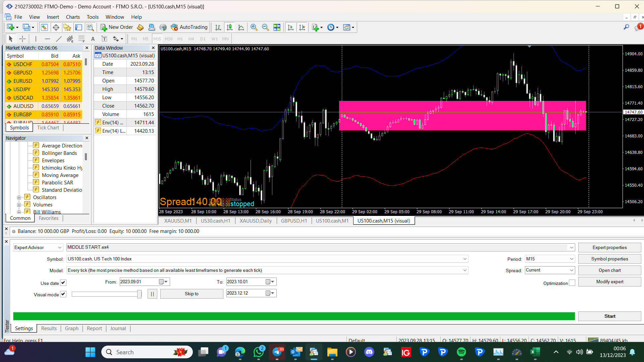Toggle the Terminal panel icon
The image size is (644, 362).
[x=78, y=27]
